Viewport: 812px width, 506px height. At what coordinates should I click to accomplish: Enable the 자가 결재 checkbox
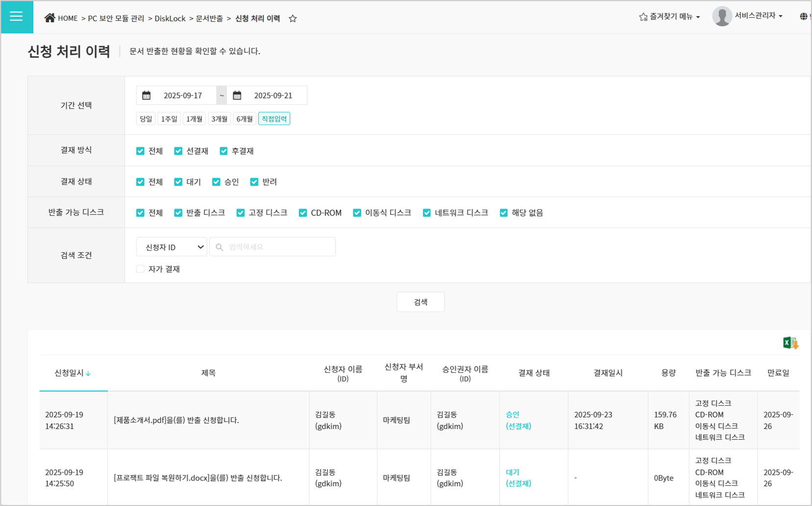tap(141, 269)
